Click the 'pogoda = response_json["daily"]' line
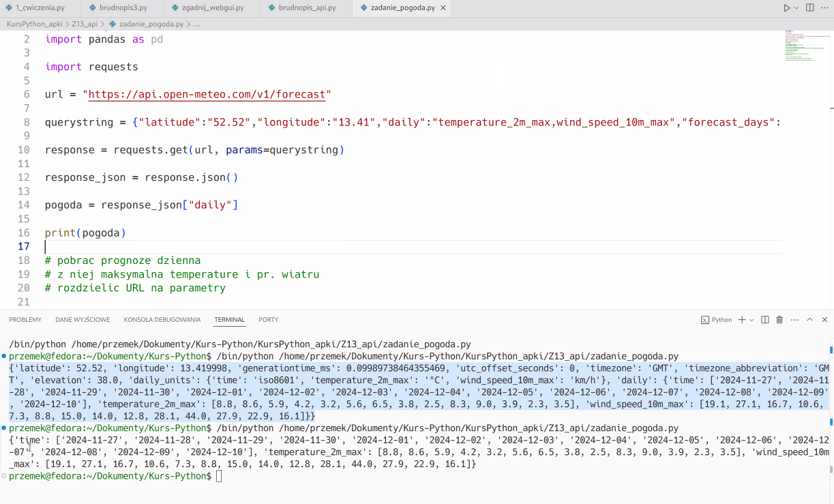This screenshot has width=834, height=504. [142, 205]
